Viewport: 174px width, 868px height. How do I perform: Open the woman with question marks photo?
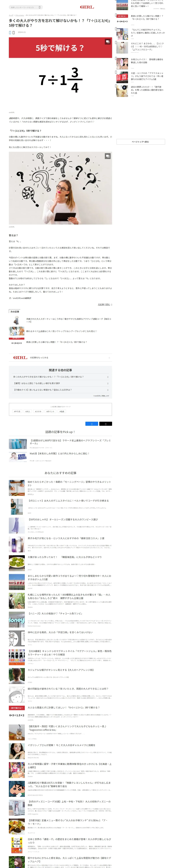(60, 188)
